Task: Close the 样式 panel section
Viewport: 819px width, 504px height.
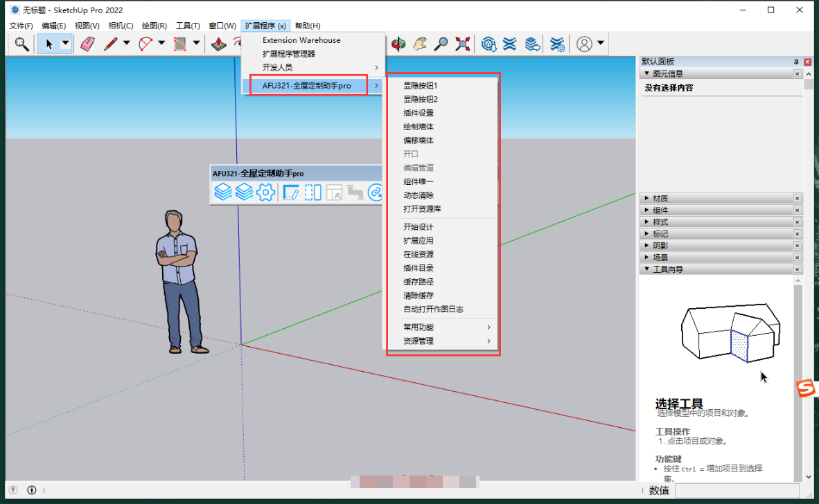Action: tap(797, 222)
